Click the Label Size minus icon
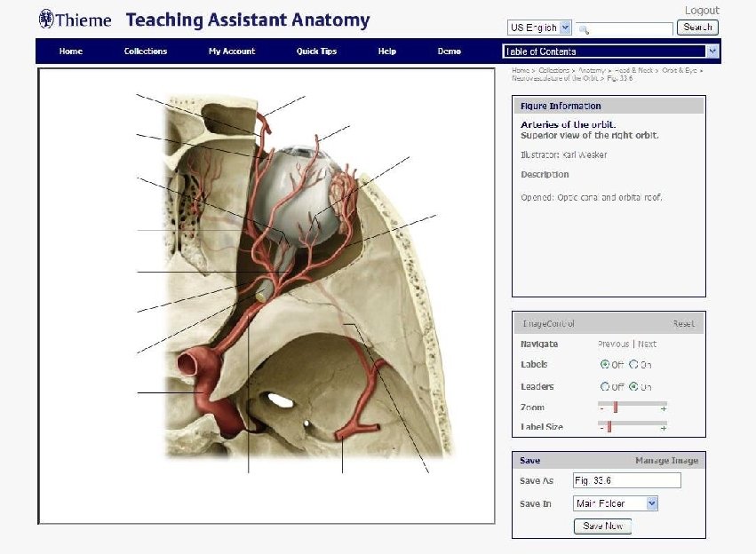The height and width of the screenshot is (554, 756). 601,428
